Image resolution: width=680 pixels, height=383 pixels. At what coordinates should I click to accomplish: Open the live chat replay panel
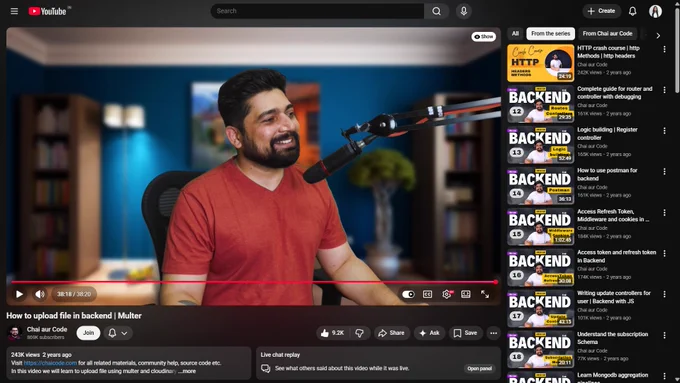[479, 368]
